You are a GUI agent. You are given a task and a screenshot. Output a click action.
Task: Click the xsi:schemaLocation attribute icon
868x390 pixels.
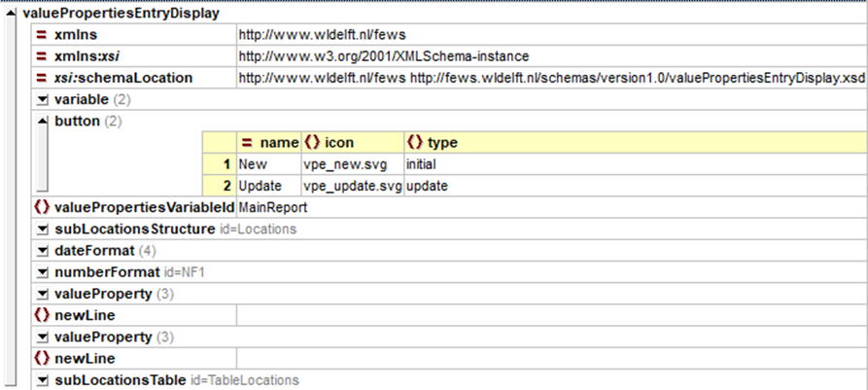[42, 78]
